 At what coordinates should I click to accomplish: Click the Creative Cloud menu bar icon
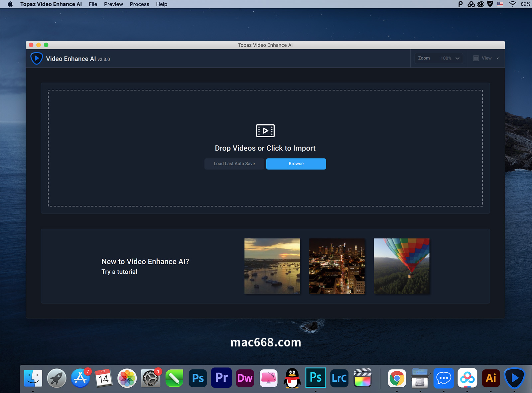tap(480, 4)
